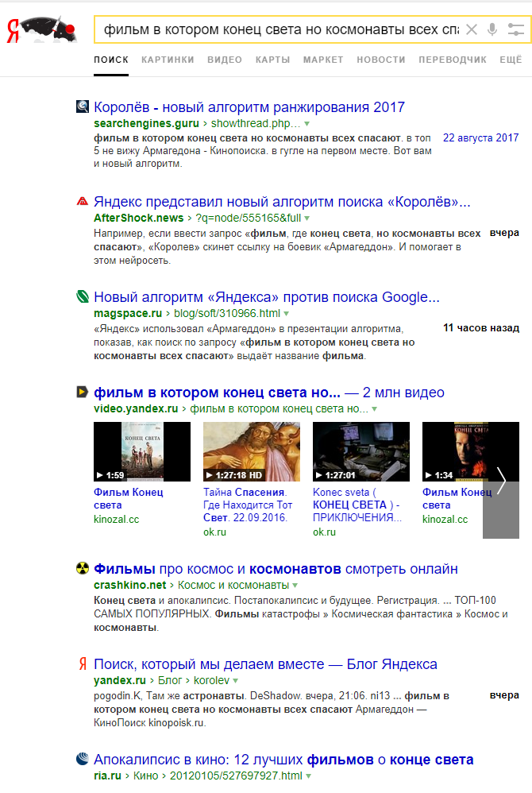Open the Блог breadcrumb under yandex.ru
532x793 pixels.
170,681
